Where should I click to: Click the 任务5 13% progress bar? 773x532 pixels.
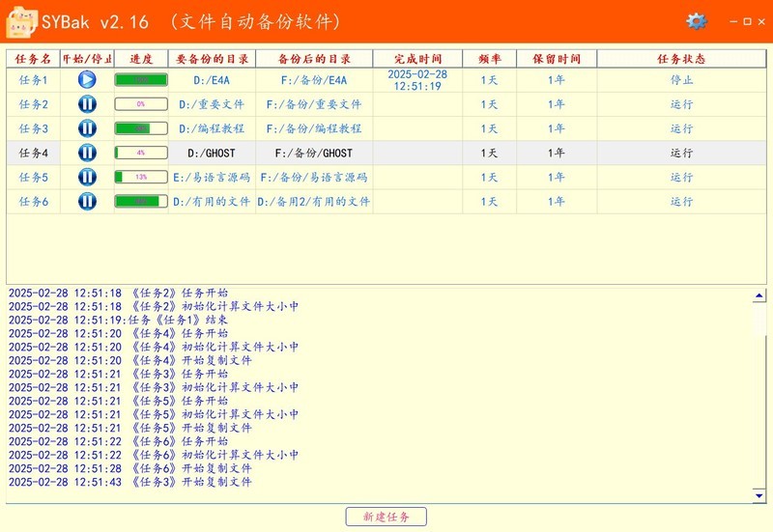coord(141,177)
